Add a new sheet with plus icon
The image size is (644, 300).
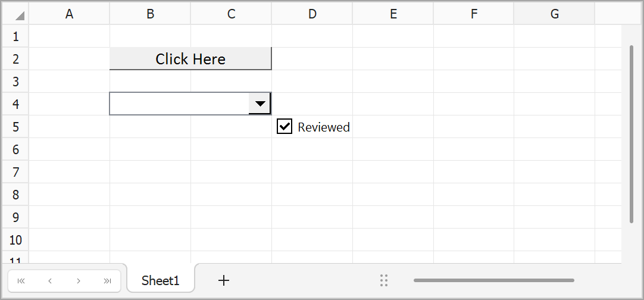(x=224, y=280)
